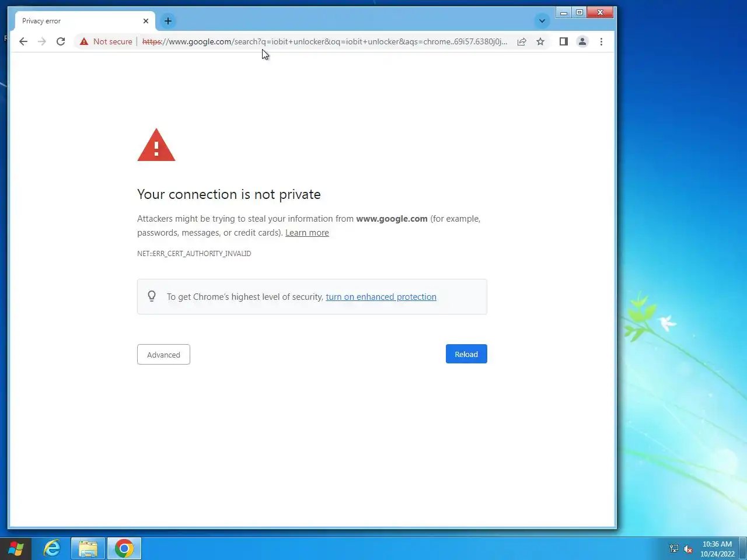747x560 pixels.
Task: Open the Chrome three-dot menu
Action: 601,41
